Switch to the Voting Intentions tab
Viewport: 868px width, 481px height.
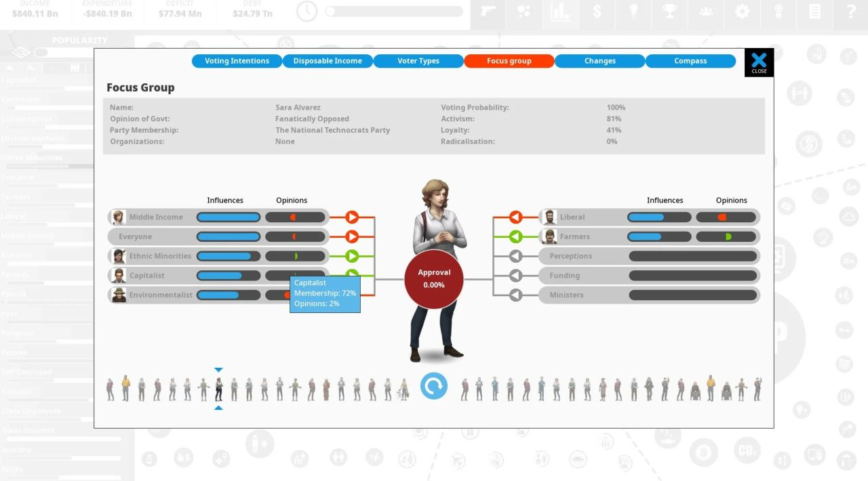[x=237, y=61]
